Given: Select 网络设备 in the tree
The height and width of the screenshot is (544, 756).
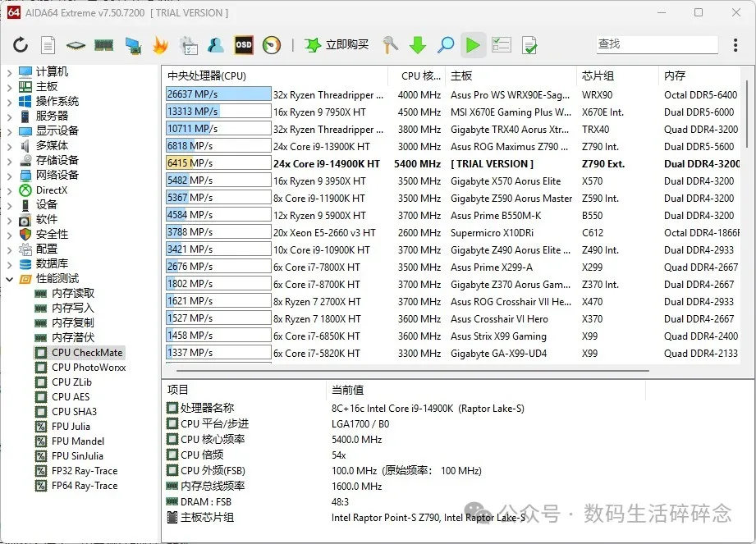Looking at the screenshot, I should click(57, 175).
